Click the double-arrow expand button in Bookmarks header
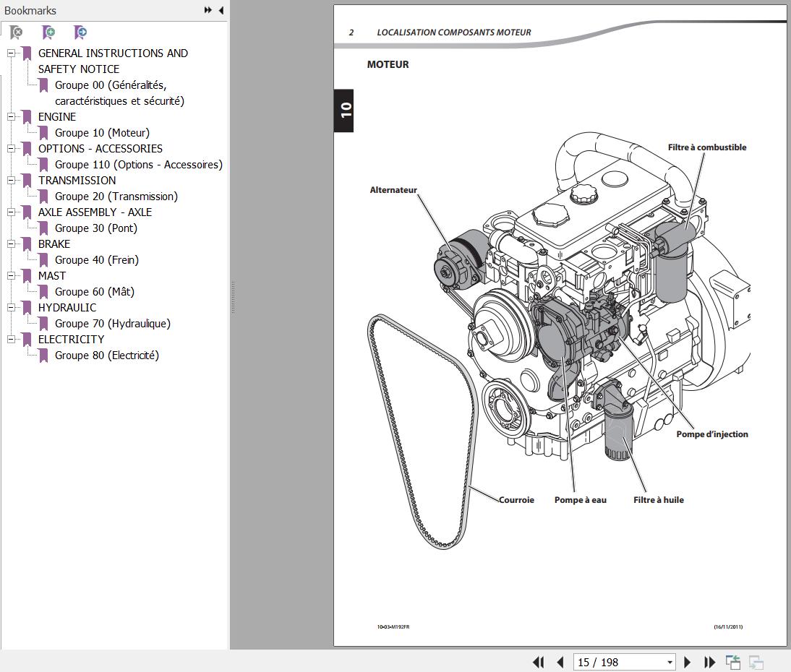 pos(208,10)
